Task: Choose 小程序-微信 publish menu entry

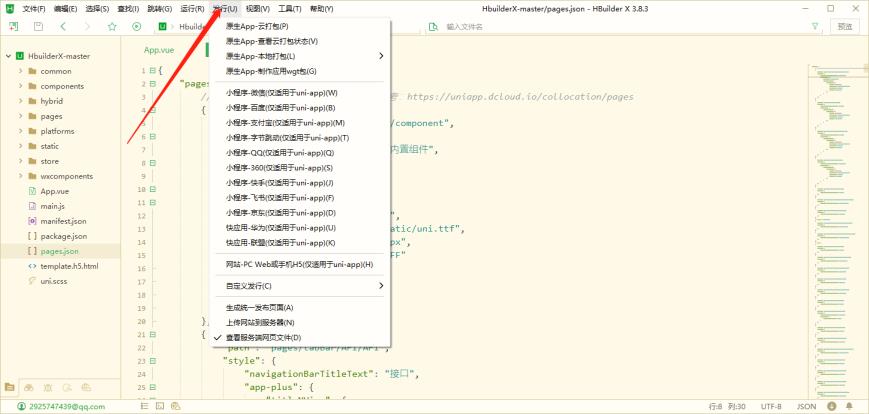Action: [300, 93]
